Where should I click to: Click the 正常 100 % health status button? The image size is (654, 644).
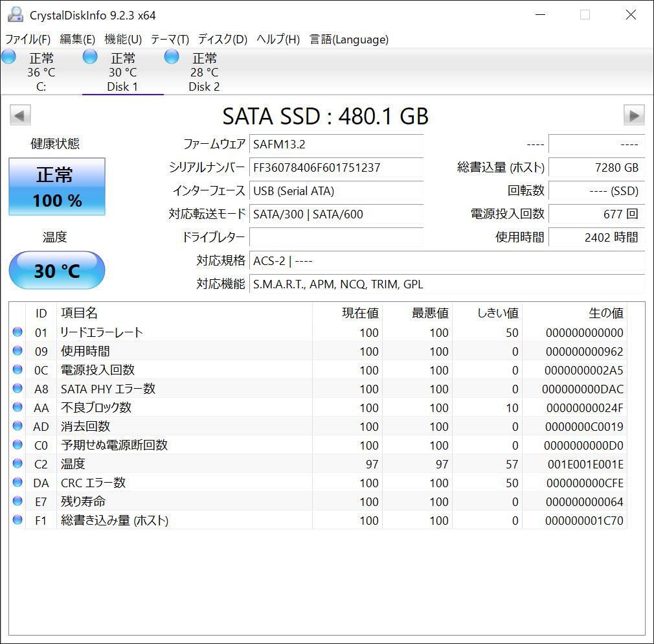57,187
